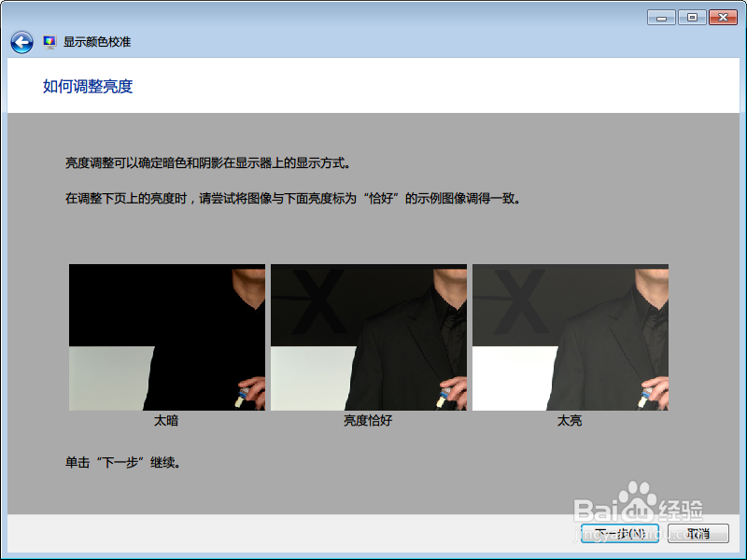
Task: Click the 太亮 caption label
Action: [x=570, y=420]
